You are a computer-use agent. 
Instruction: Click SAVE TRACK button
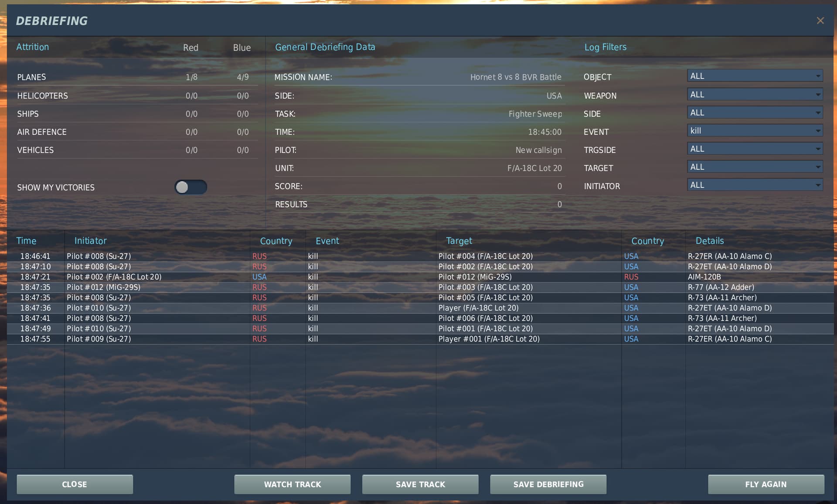420,484
